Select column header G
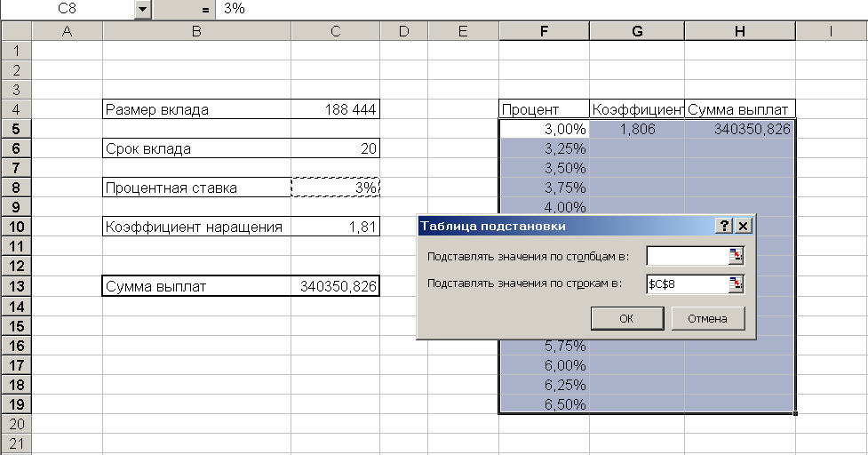This screenshot has height=455, width=868. [x=637, y=32]
